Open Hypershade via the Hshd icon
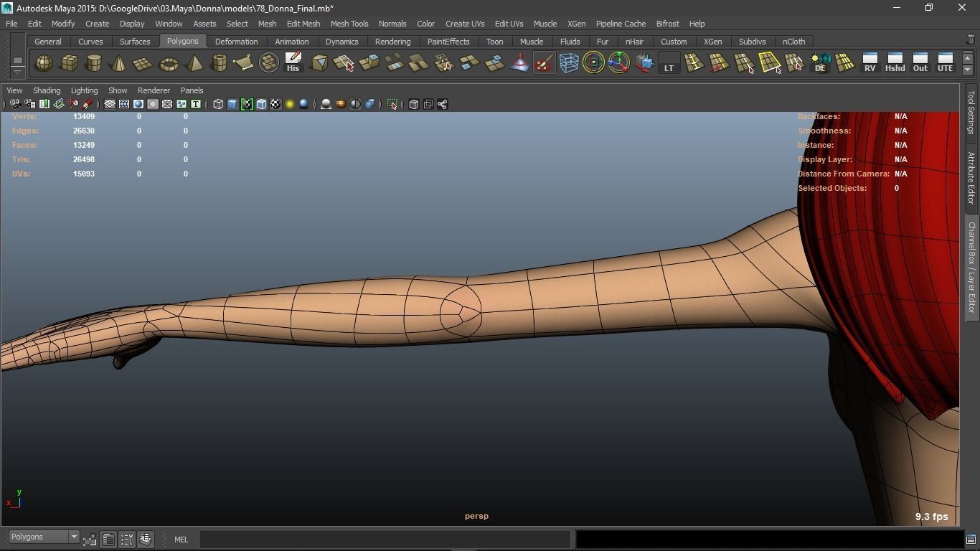Screen dimensions: 980x551 coord(895,63)
